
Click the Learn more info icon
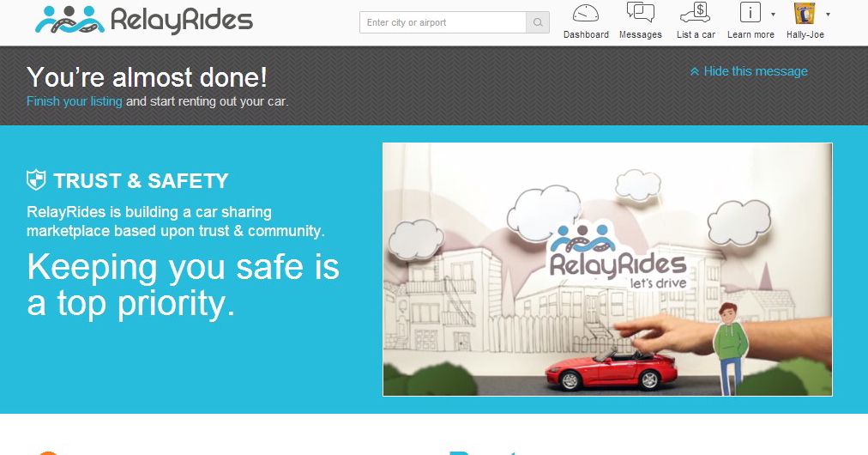750,12
